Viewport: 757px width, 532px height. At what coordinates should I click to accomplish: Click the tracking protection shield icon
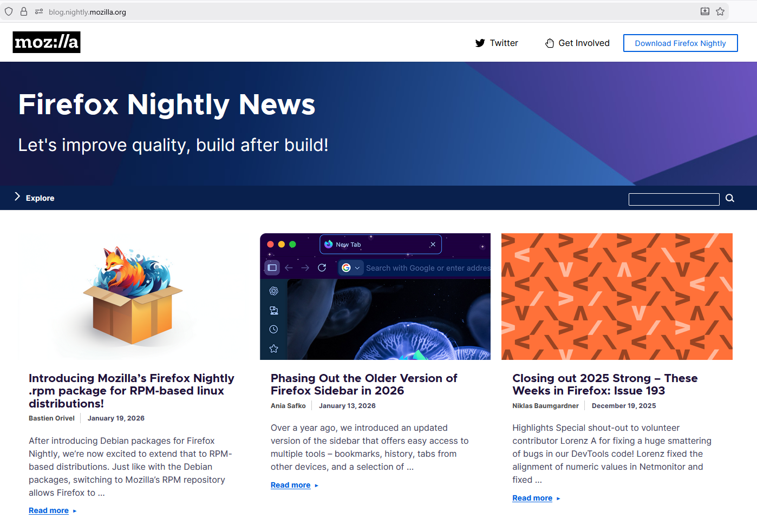(x=9, y=11)
